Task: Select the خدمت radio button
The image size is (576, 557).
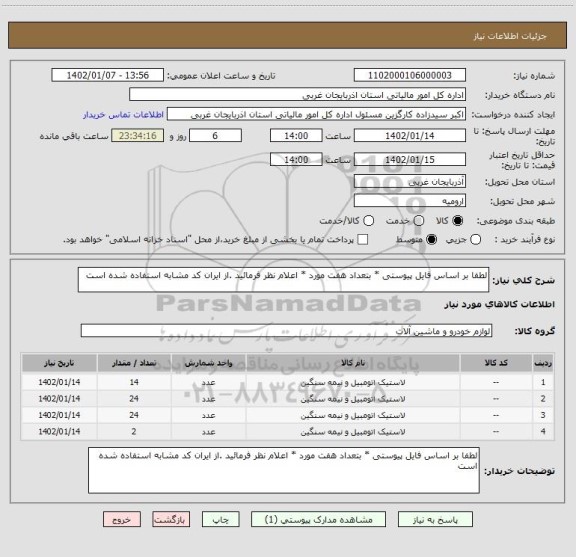Action: click(418, 221)
